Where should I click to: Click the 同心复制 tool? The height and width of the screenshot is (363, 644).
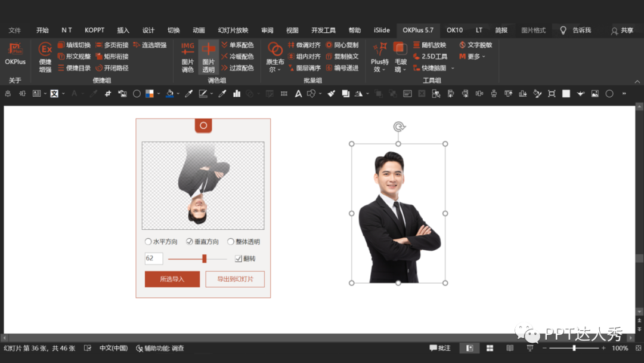coord(342,45)
